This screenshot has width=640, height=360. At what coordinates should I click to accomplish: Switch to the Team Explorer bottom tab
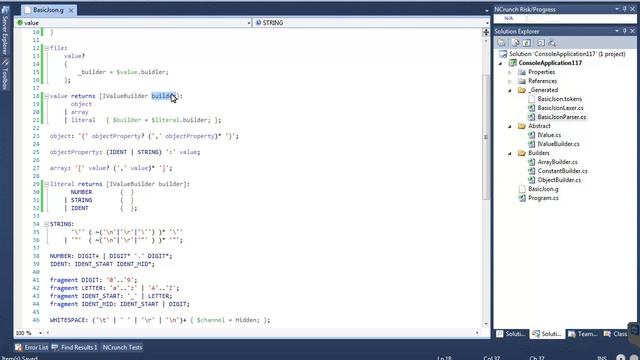[583, 334]
